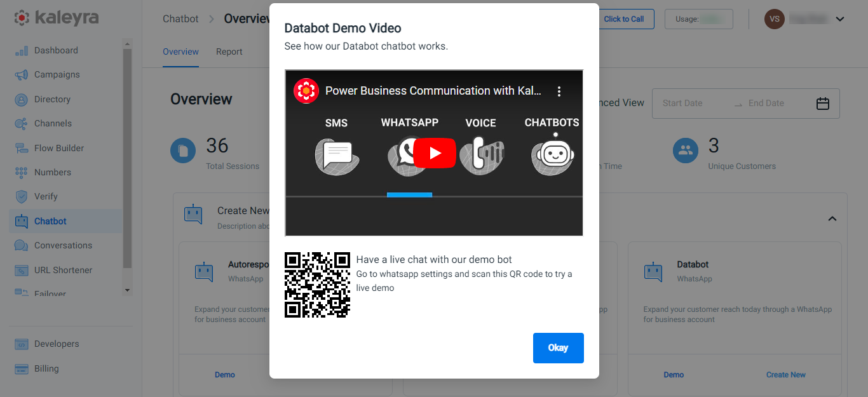868x397 pixels.
Task: Click the video title text
Action: coord(433,91)
